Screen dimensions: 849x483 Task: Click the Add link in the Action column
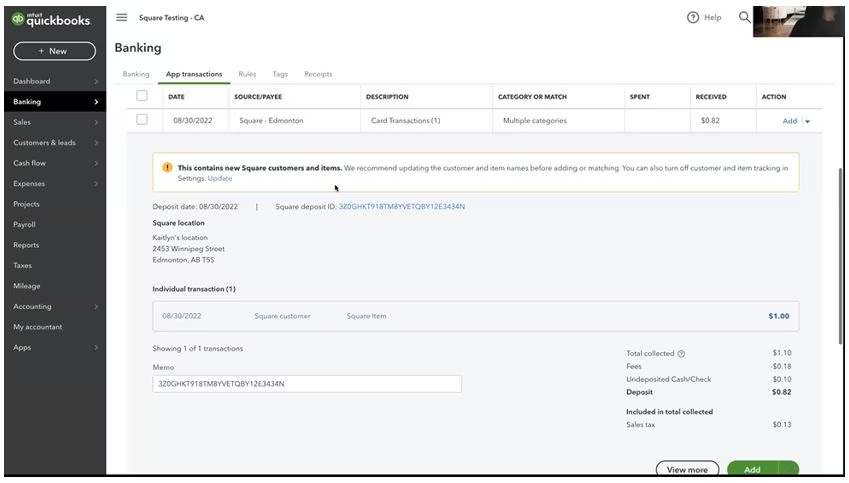click(x=789, y=121)
